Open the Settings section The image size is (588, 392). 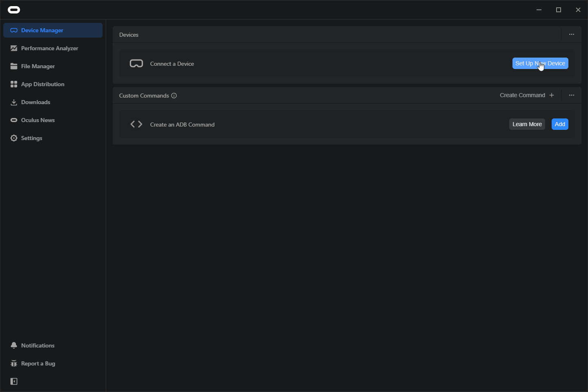tap(31, 138)
